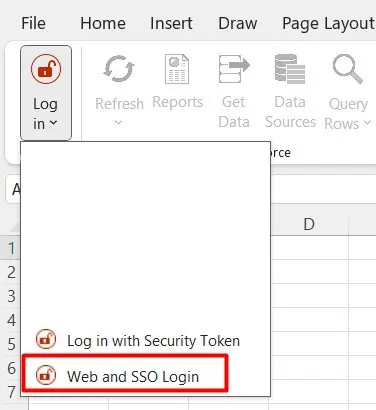376x410 pixels.
Task: Open the Data Sources database icon
Action: tap(290, 69)
